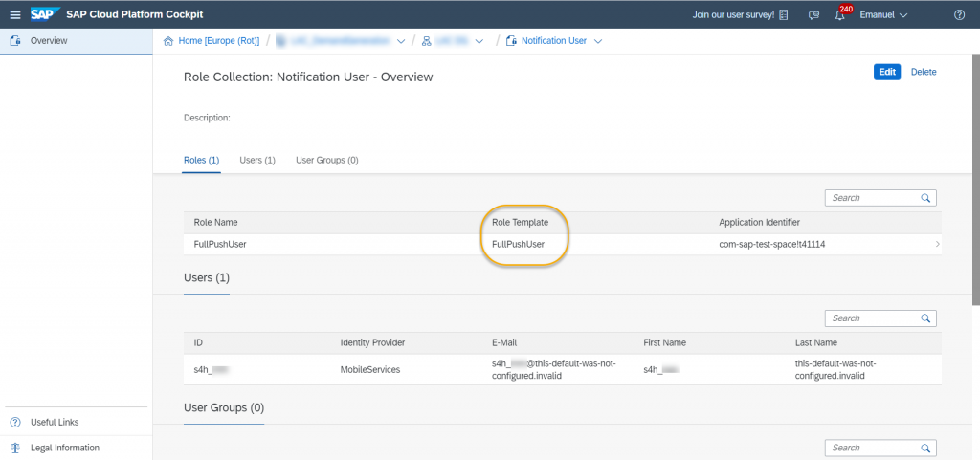Open FullPushUser row details chevron
The height and width of the screenshot is (460, 980).
pos(937,245)
